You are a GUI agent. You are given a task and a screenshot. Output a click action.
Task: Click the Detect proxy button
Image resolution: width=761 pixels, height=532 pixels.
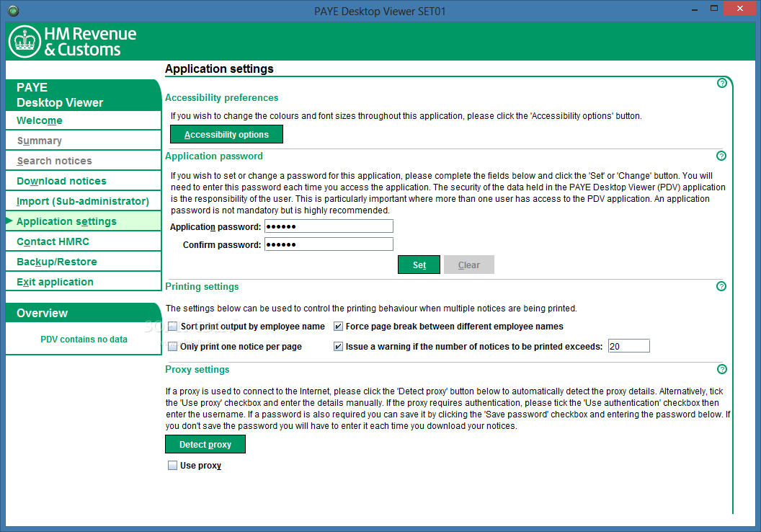coord(205,444)
